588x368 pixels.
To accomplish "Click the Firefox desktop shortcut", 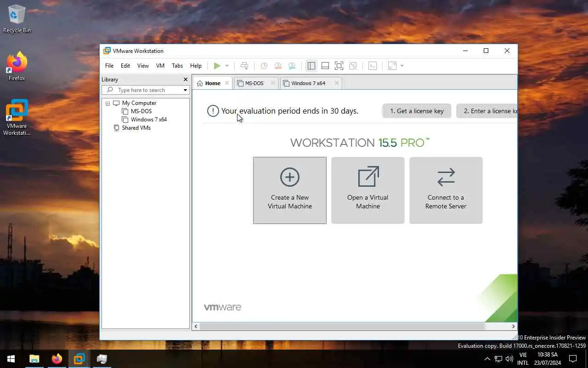I will pos(17,67).
